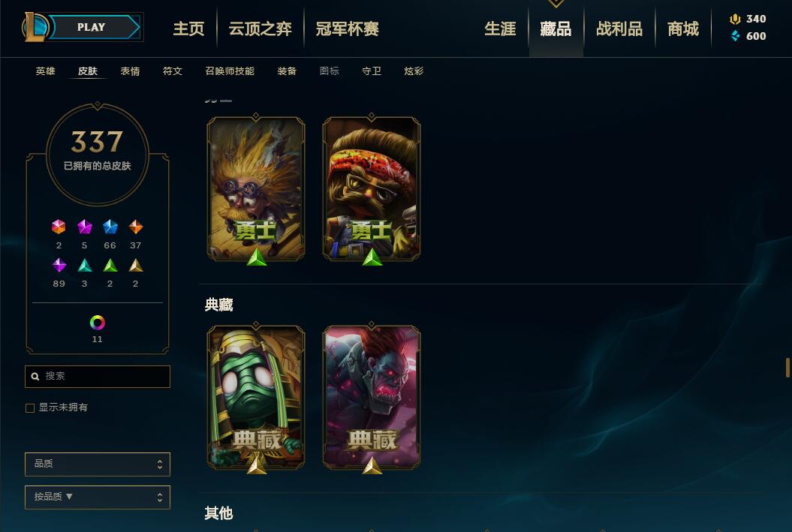
Task: Click the League of Legends logo icon
Action: [x=35, y=27]
